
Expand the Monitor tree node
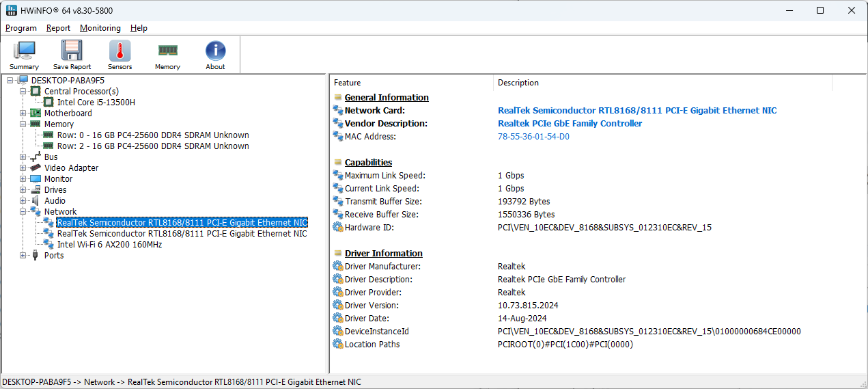pyautogui.click(x=23, y=178)
